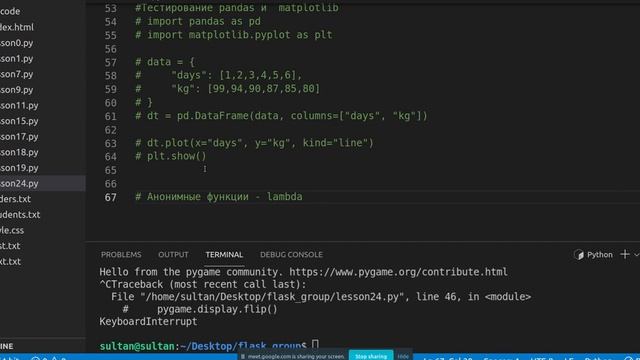Open the pygame.org contribute.html link in terminal
Image resolution: width=640 pixels, height=360 pixels.
398,272
